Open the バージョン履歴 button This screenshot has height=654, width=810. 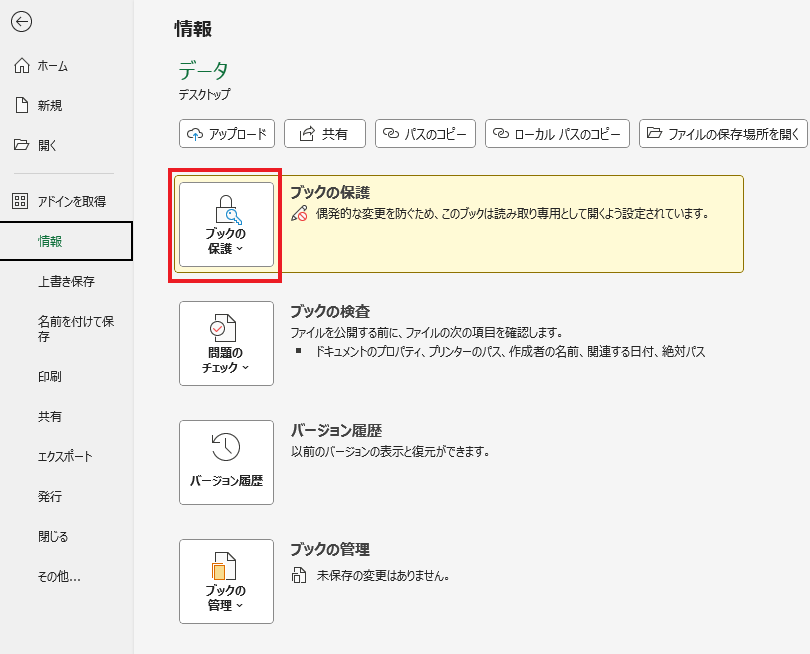coord(226,462)
